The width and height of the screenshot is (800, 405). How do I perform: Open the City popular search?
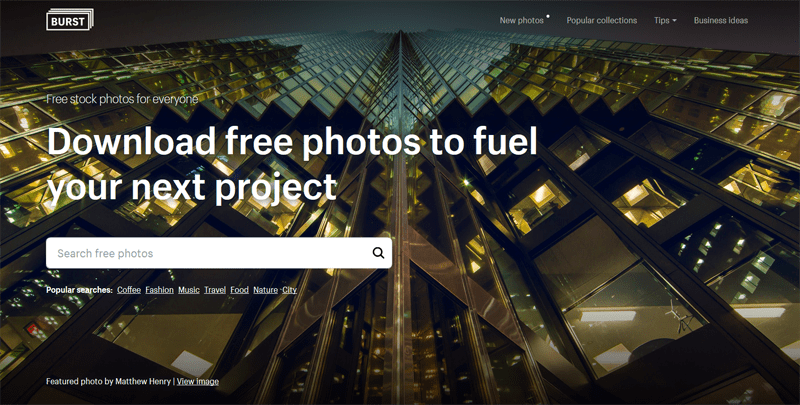point(289,290)
